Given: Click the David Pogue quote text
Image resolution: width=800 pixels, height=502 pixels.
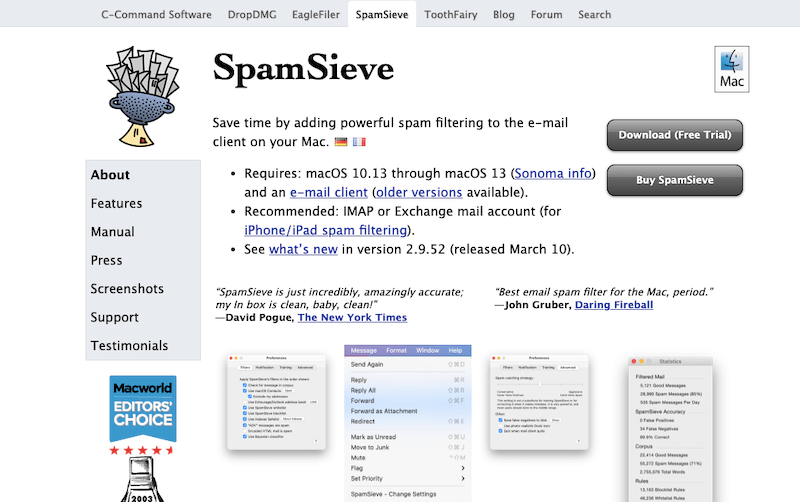Looking at the screenshot, I should 339,298.
